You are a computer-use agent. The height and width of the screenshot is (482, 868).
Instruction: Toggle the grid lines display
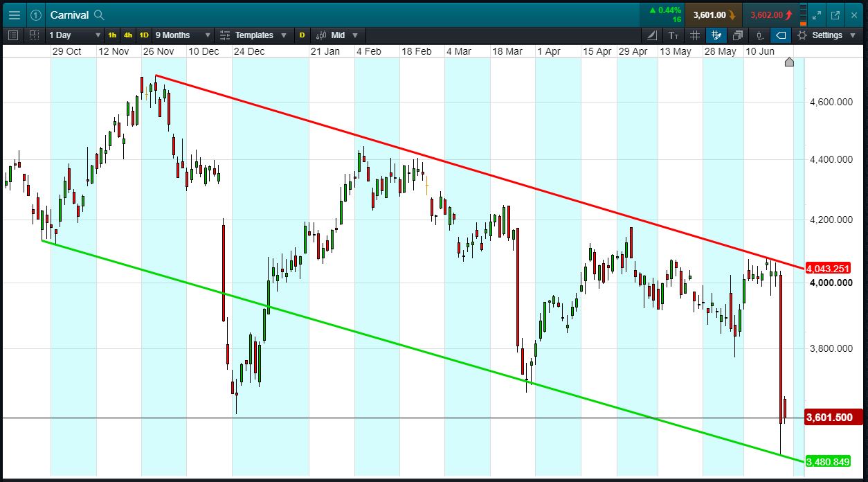[695, 35]
